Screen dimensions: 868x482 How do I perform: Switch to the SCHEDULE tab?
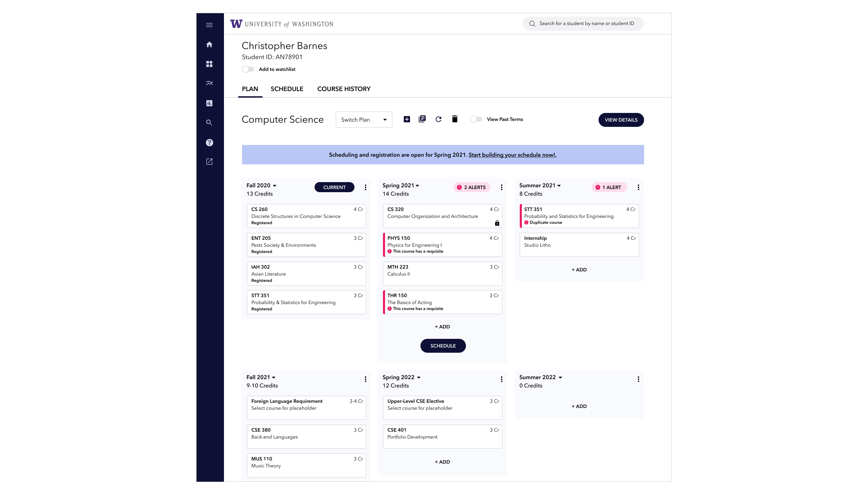pos(287,89)
